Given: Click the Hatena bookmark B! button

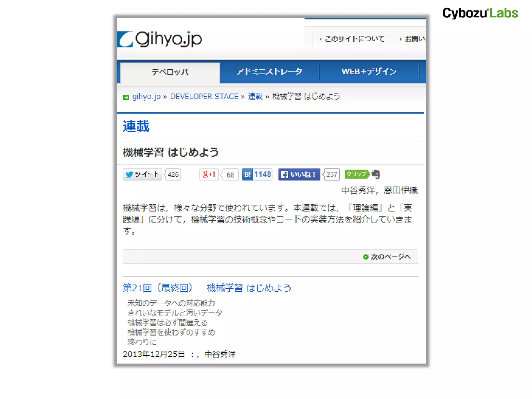Looking at the screenshot, I should tap(248, 174).
